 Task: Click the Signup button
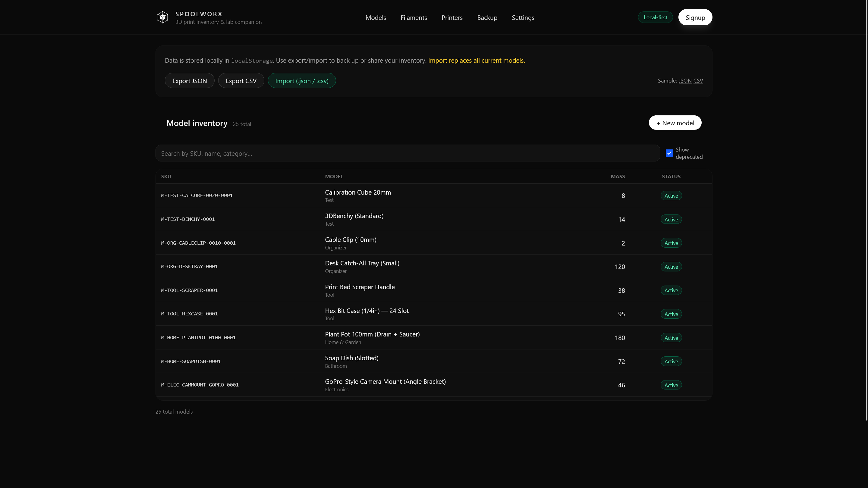tap(695, 17)
